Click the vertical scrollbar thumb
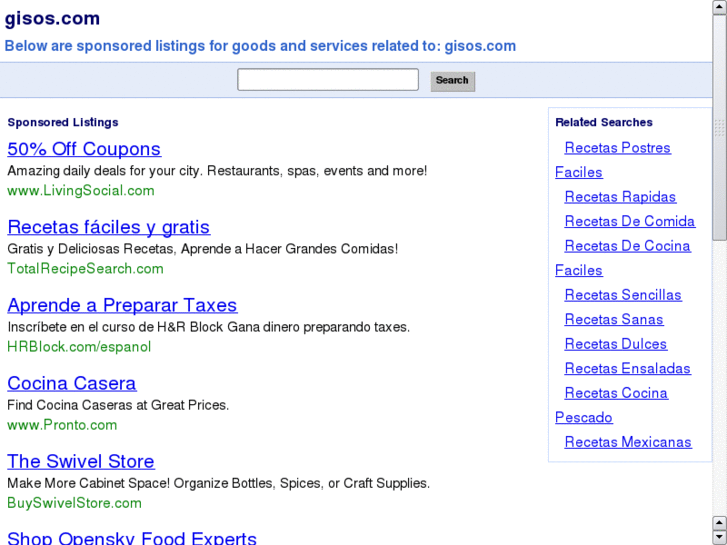The image size is (727, 545). click(720, 127)
